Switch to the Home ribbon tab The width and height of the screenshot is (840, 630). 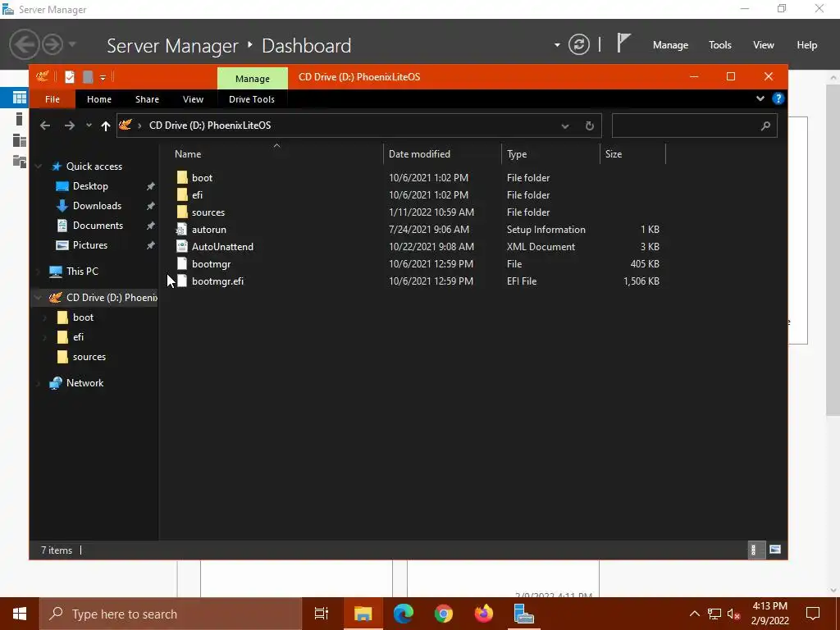point(99,99)
